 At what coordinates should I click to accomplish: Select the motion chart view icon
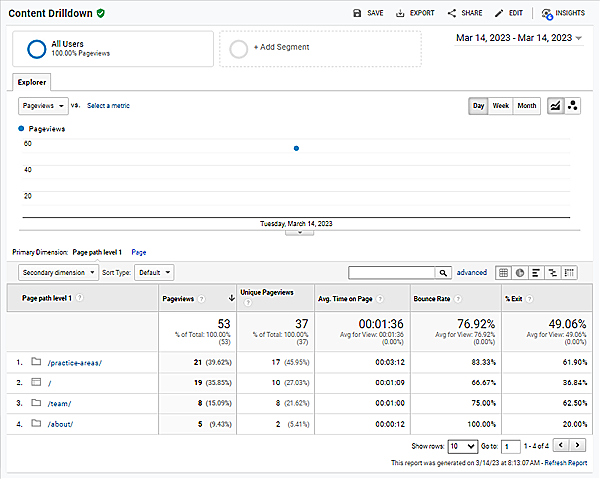tap(572, 106)
